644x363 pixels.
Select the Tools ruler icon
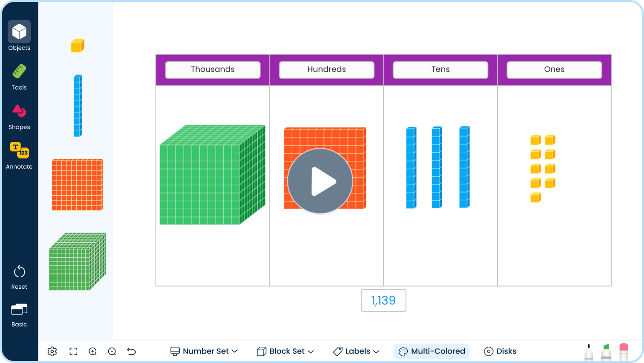click(x=19, y=76)
